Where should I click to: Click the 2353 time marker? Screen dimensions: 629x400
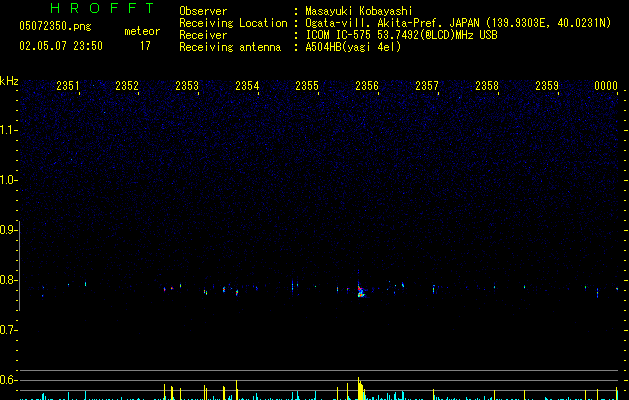(x=187, y=86)
